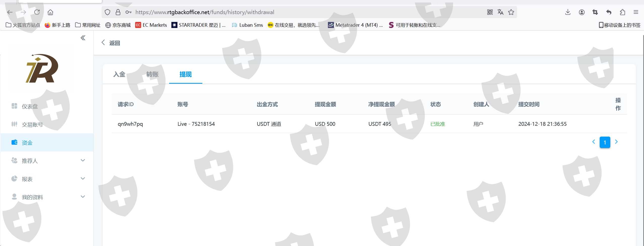Click the people icon beside 推荐人

click(x=14, y=160)
